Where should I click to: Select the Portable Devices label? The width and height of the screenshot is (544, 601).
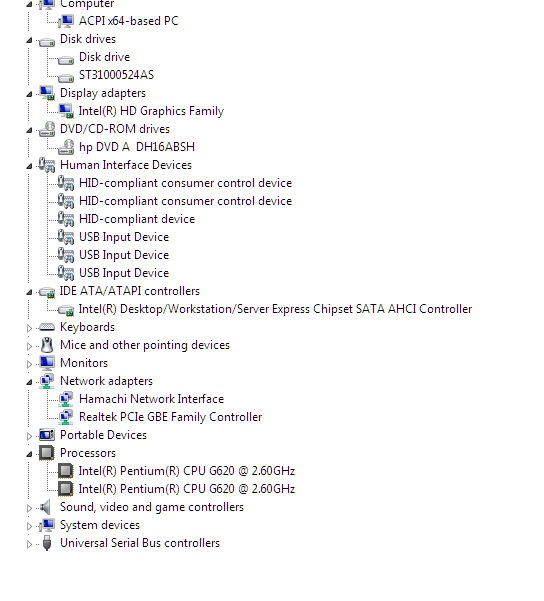tap(104, 435)
